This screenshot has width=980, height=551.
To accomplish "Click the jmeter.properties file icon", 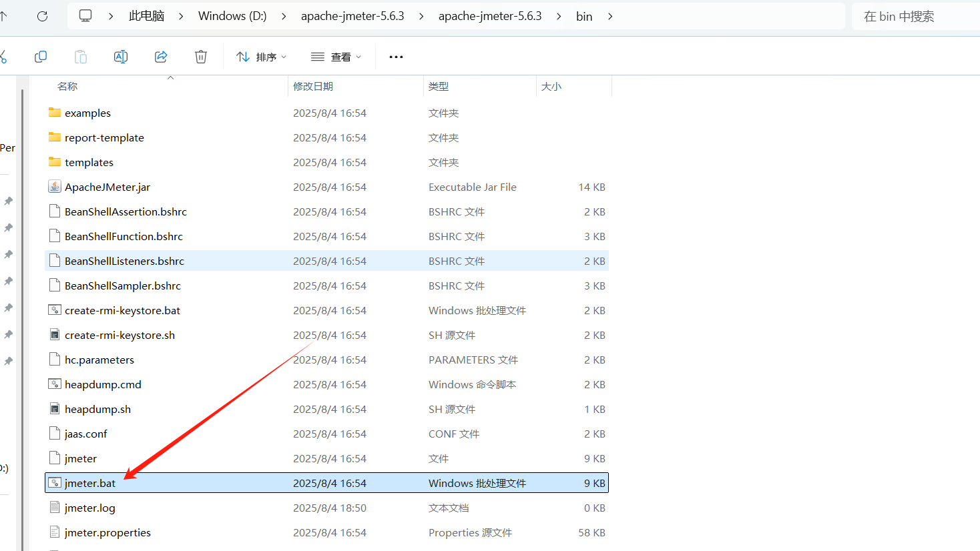I will (55, 532).
